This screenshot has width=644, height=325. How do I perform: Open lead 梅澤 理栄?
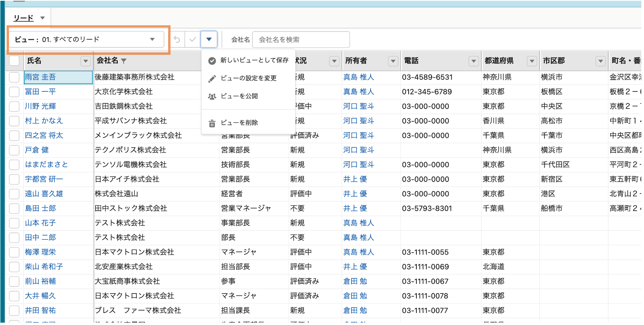[x=40, y=252]
